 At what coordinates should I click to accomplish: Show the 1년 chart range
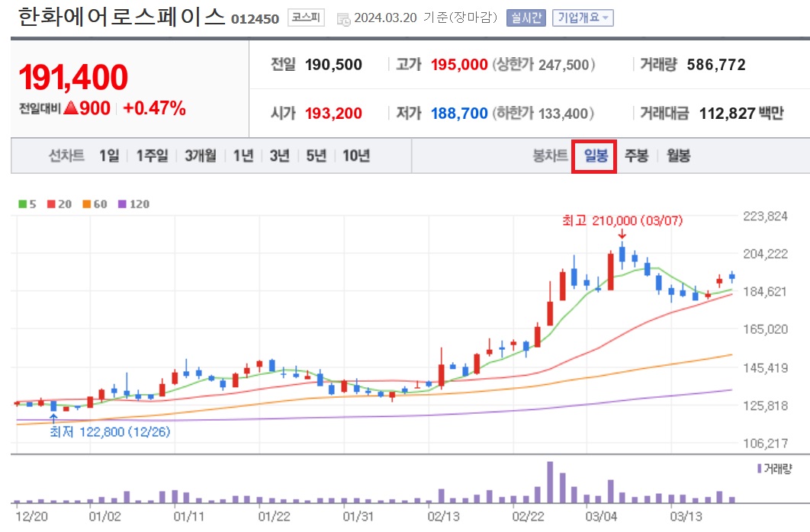[243, 155]
